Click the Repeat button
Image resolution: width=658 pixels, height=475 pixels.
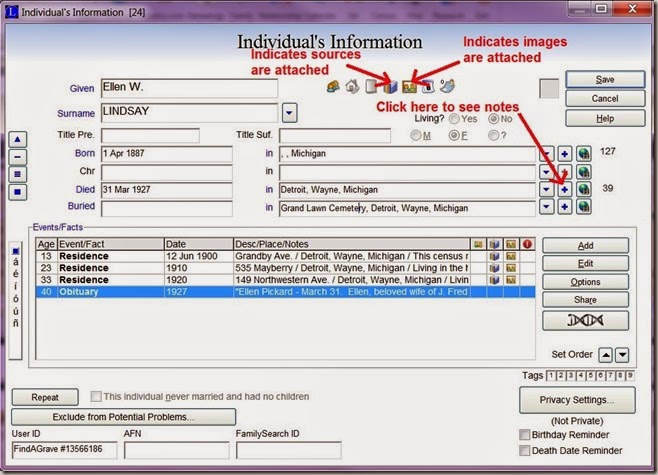(x=45, y=397)
